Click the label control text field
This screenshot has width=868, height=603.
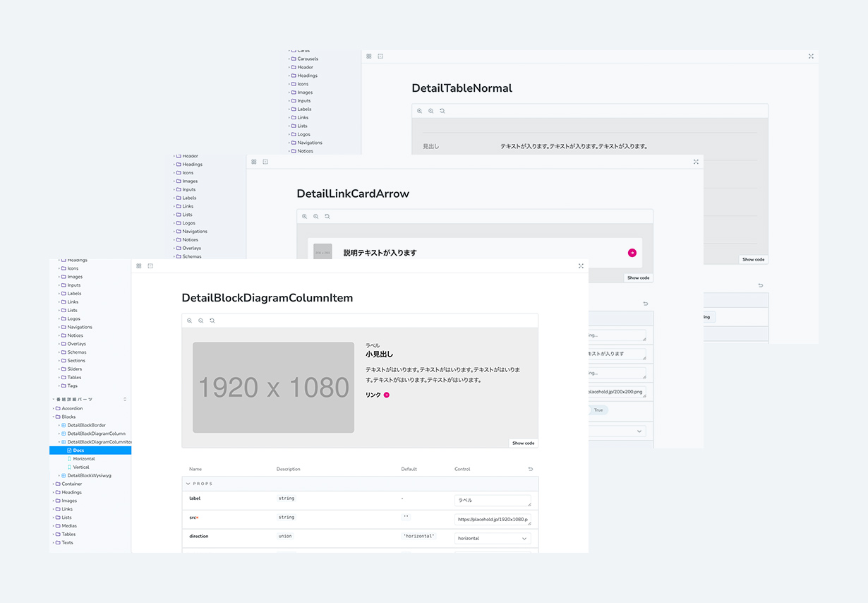click(x=492, y=500)
